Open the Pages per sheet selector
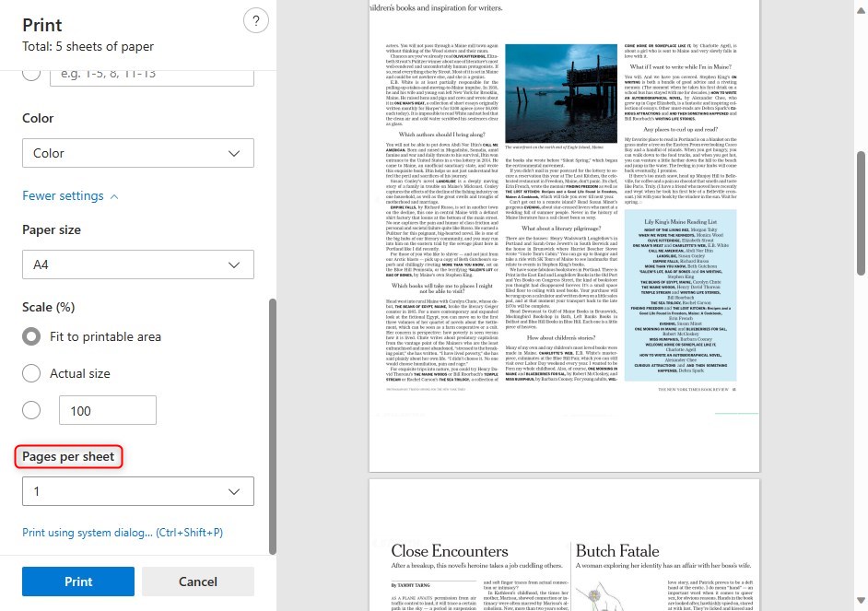Screen dimensions: 868x611 [137, 491]
